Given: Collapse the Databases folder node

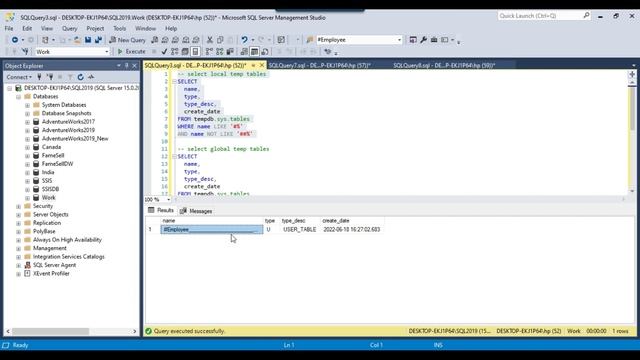Looking at the screenshot, I should (18, 97).
